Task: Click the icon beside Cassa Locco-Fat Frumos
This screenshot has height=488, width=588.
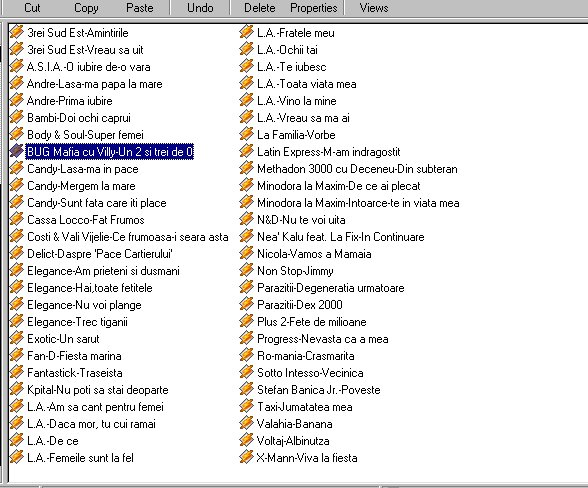Action: [x=16, y=219]
